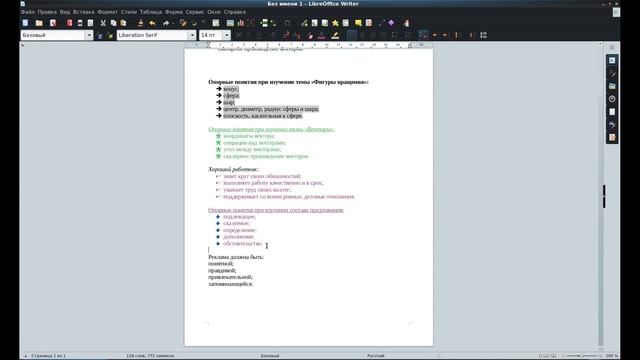The image size is (640, 360).
Task: Click the page count in status bar
Action: (48, 356)
